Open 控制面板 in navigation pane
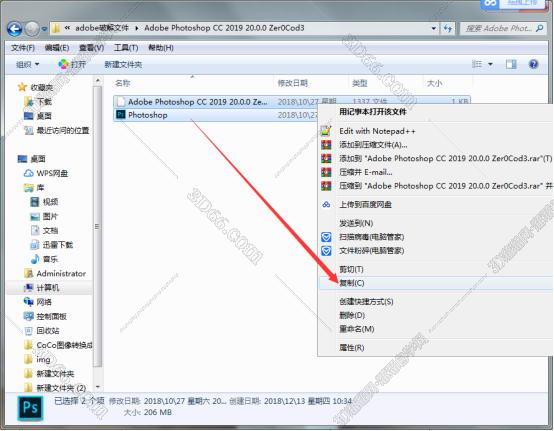This screenshot has height=431, width=554. coord(45,317)
